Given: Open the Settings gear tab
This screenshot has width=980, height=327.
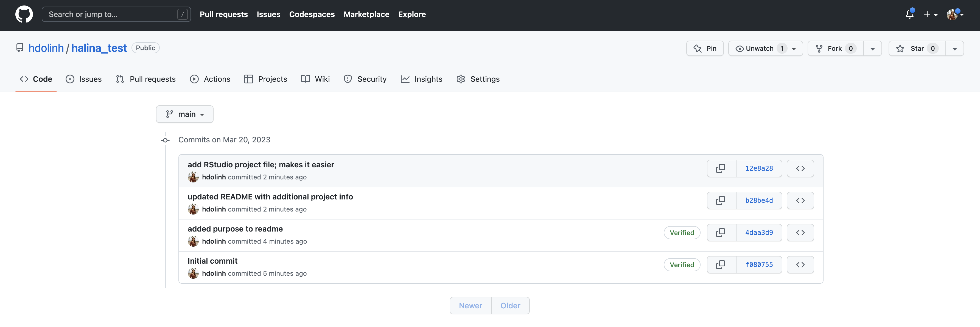Looking at the screenshot, I should pyautogui.click(x=478, y=79).
